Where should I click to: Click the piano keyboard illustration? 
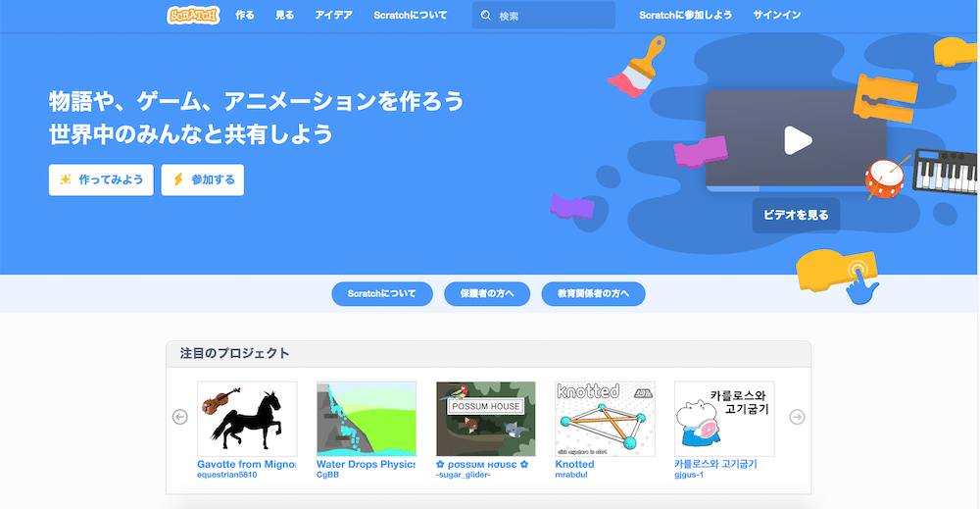coord(945,172)
